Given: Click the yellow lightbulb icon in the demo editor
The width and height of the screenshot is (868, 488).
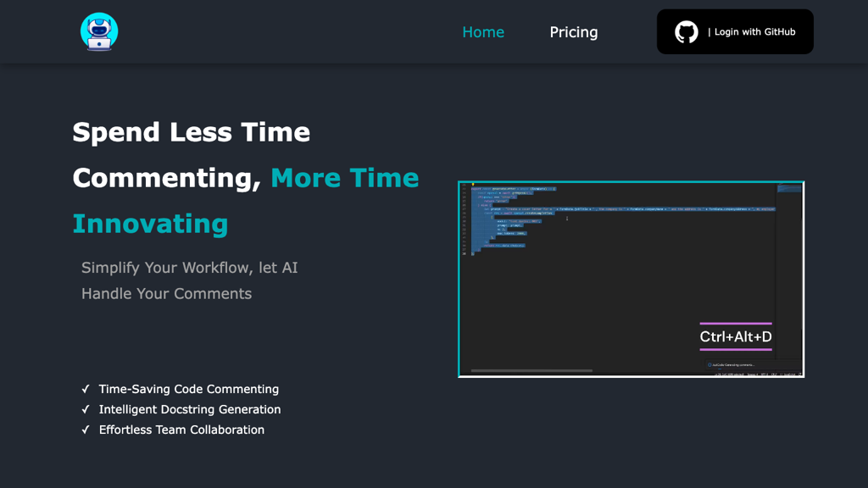Looking at the screenshot, I should coord(472,185).
